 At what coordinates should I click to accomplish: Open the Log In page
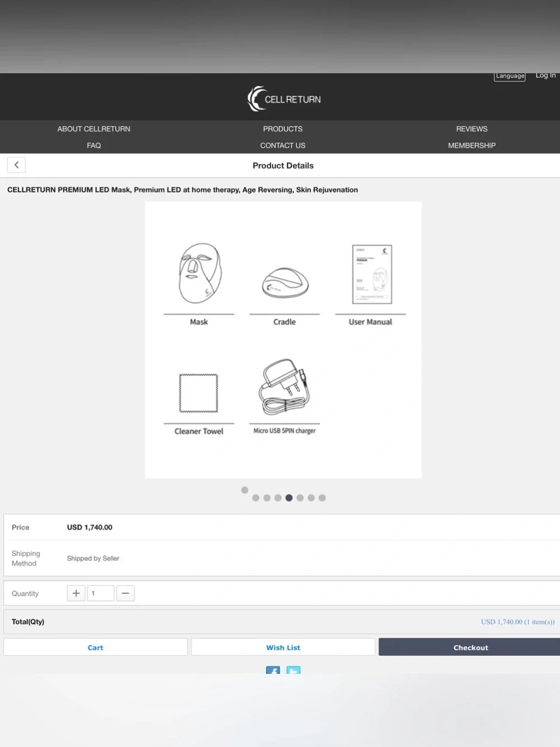[x=545, y=75]
